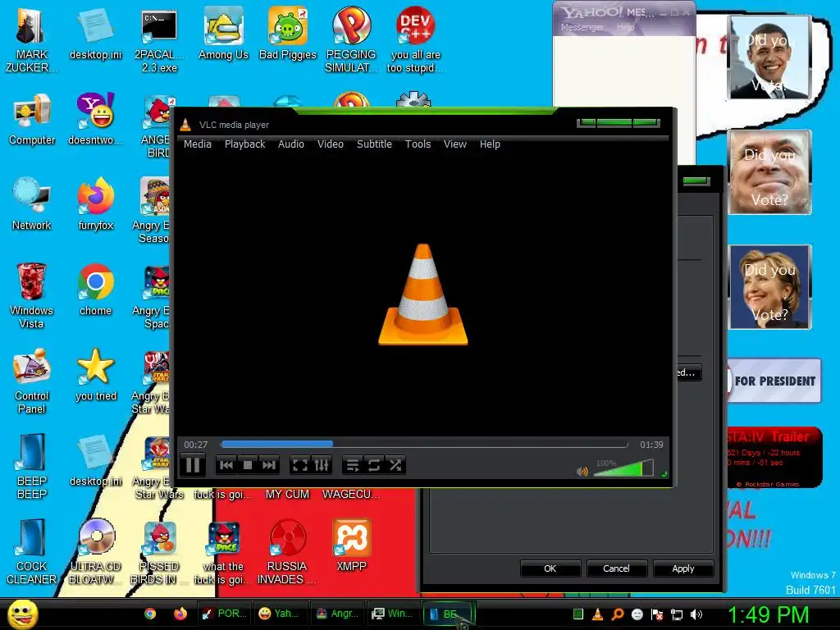The height and width of the screenshot is (630, 840).
Task: Click Cancel in the background dialog
Action: 617,568
